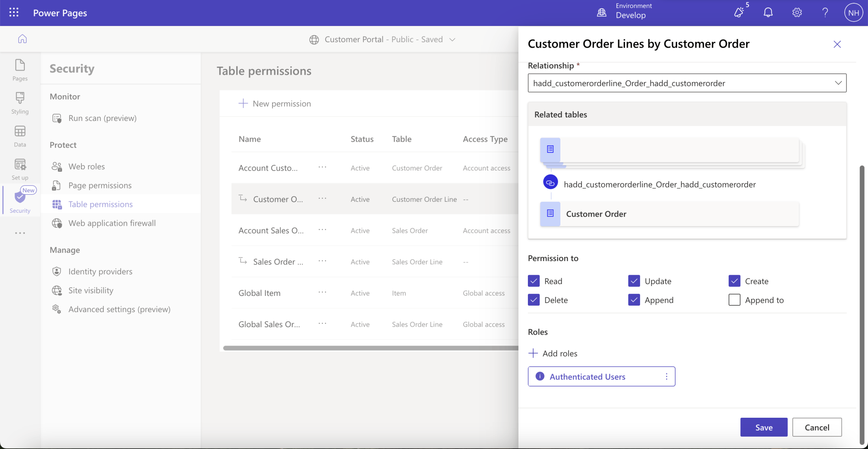Open Web roles in Security menu
Screen dimensions: 868x449
click(87, 166)
